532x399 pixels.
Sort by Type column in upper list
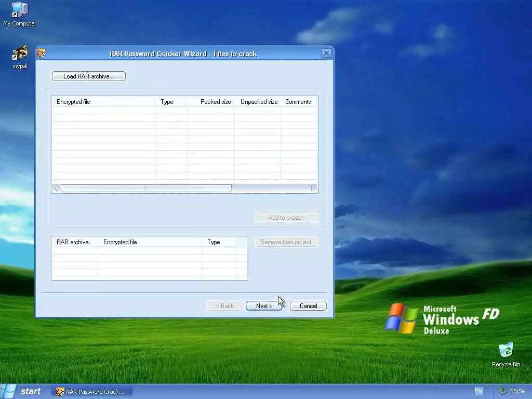pyautogui.click(x=171, y=102)
